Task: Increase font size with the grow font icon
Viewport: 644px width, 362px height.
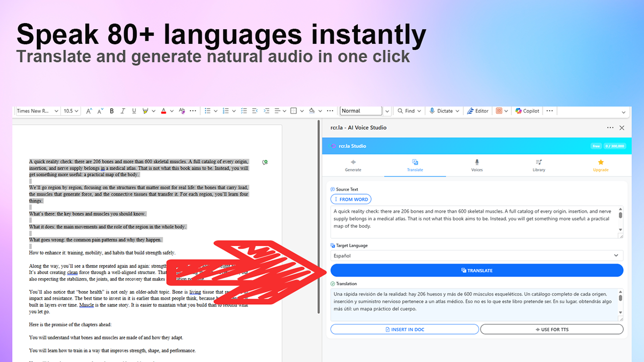Action: [x=89, y=111]
